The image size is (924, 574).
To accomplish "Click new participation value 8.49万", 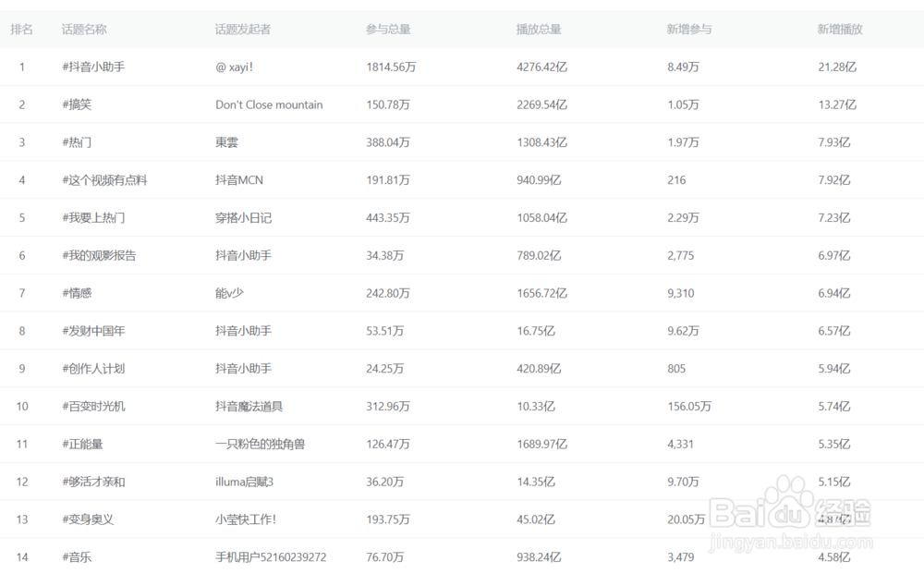I will 684,67.
